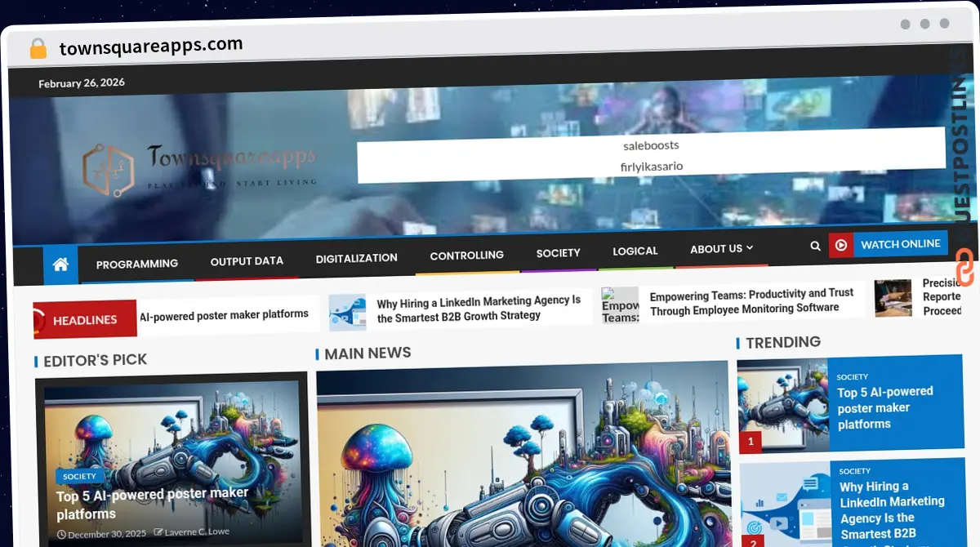Screen dimensions: 980x547
Task: Click the Editor's Pick section heading
Action: click(x=95, y=360)
